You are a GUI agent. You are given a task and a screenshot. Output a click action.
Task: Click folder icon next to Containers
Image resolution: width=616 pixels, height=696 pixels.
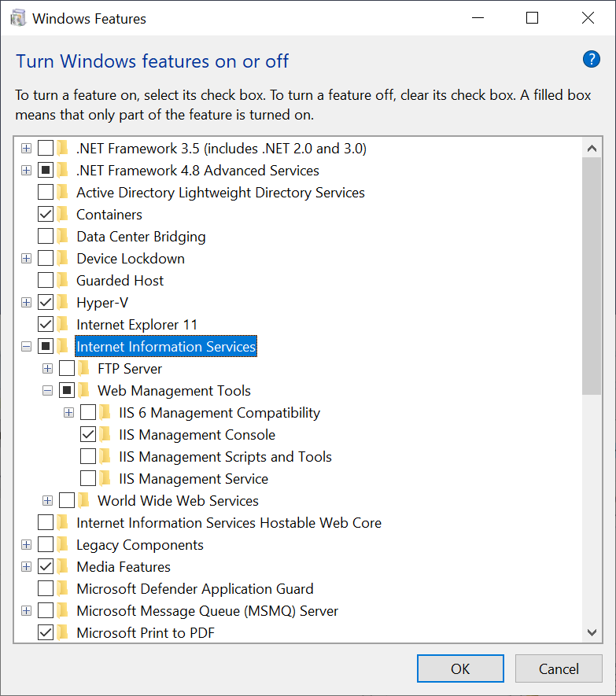63,215
